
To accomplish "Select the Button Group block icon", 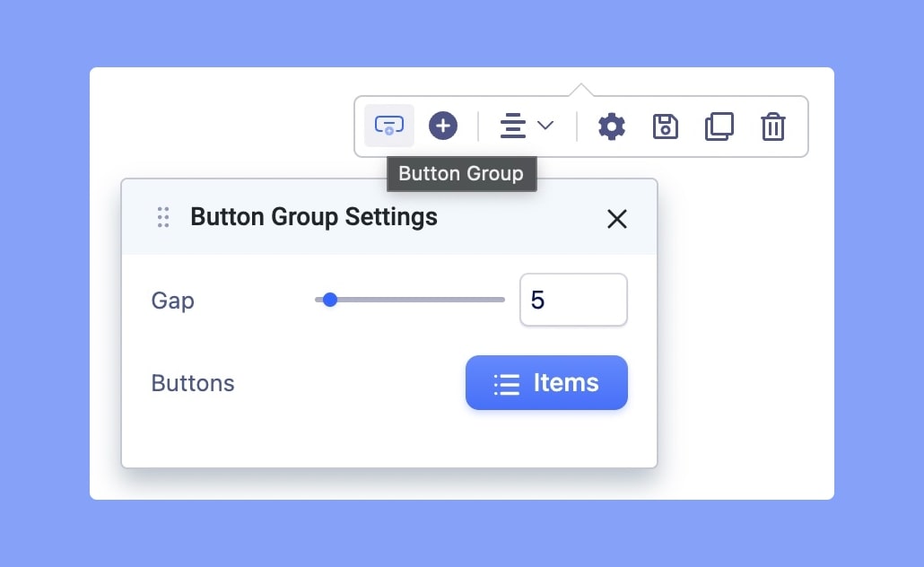I will pos(388,126).
